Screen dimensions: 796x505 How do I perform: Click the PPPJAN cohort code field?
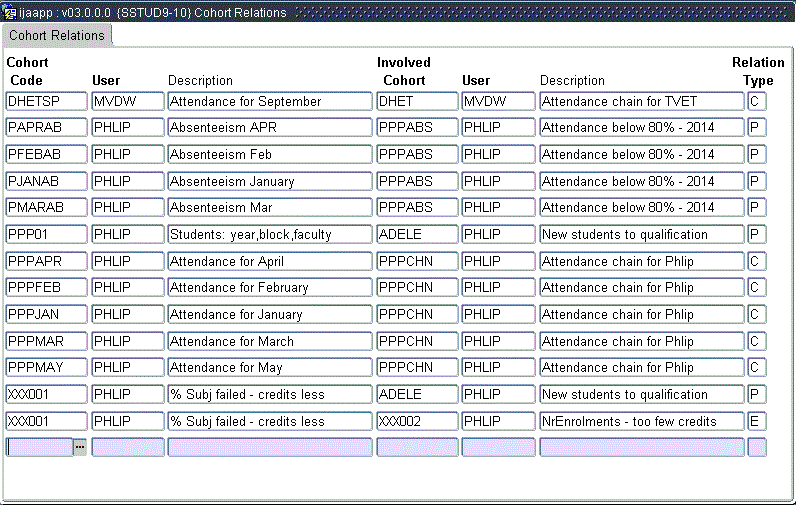click(x=47, y=315)
